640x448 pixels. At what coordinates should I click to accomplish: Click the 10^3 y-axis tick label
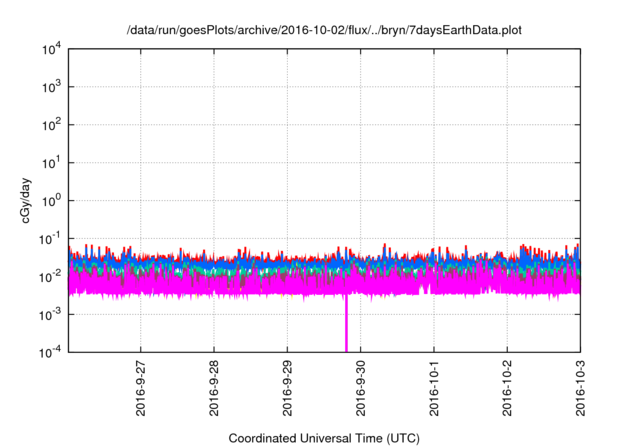point(52,88)
